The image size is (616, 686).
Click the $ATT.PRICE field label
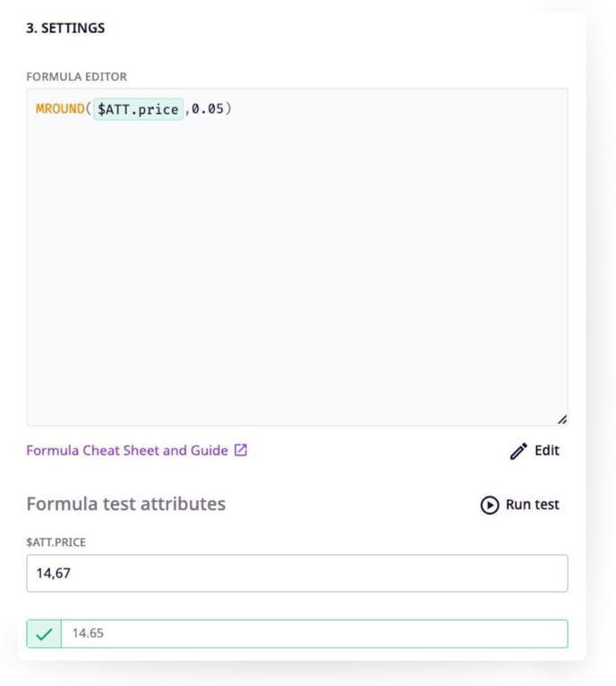pos(56,543)
